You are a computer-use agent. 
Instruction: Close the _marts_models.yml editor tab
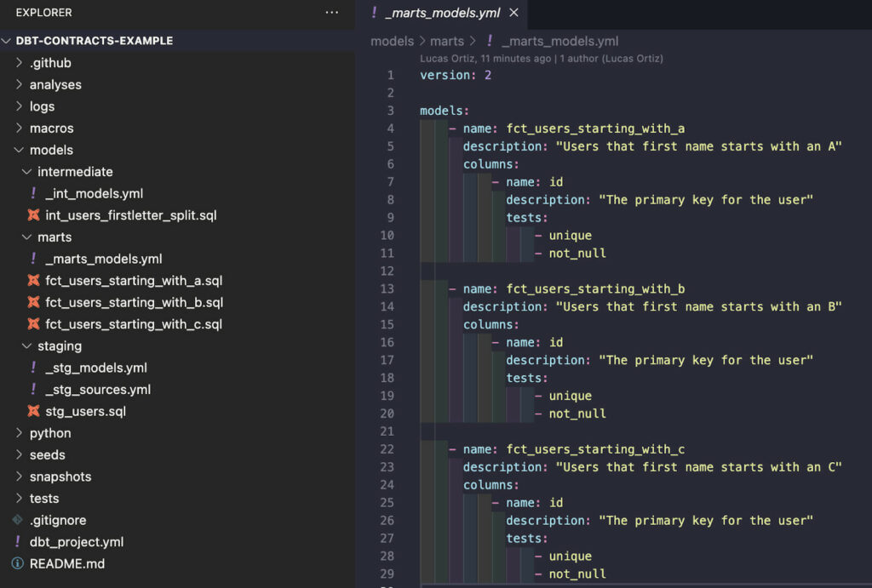(513, 12)
